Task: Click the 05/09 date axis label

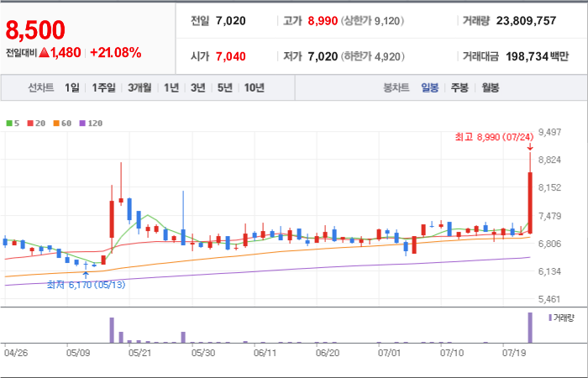Action: point(78,353)
